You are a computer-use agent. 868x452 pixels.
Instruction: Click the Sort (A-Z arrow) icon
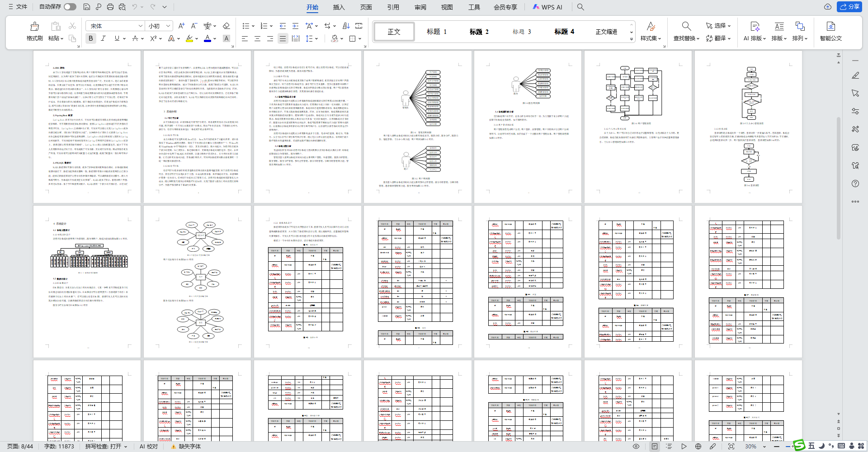(x=346, y=26)
